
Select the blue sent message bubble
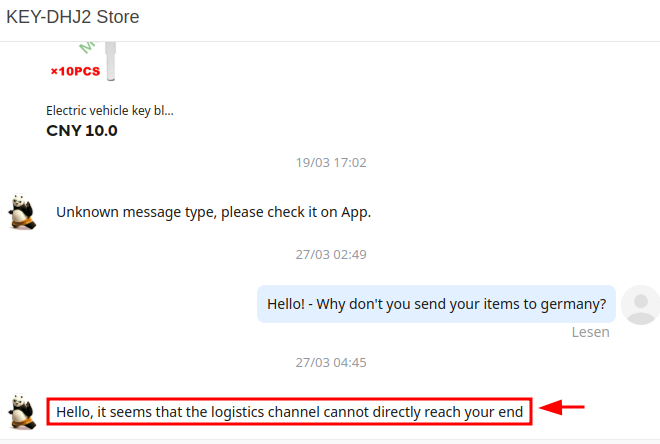[436, 304]
